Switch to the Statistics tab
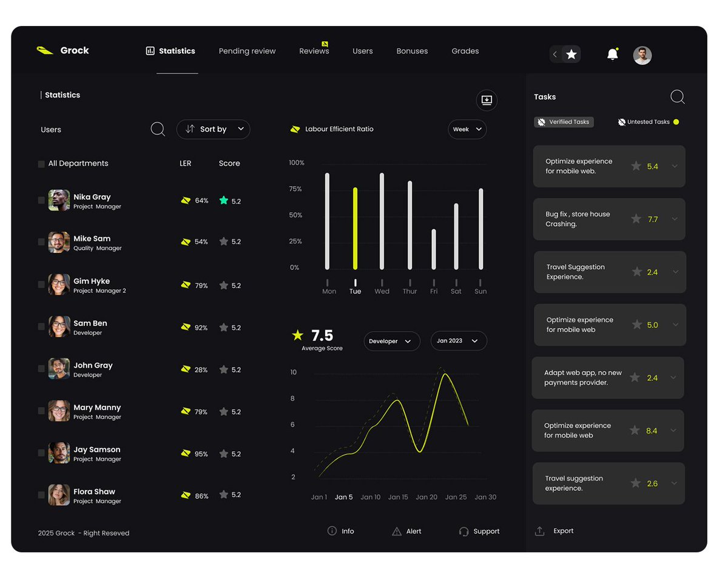This screenshot has height=573, width=728. 170,51
